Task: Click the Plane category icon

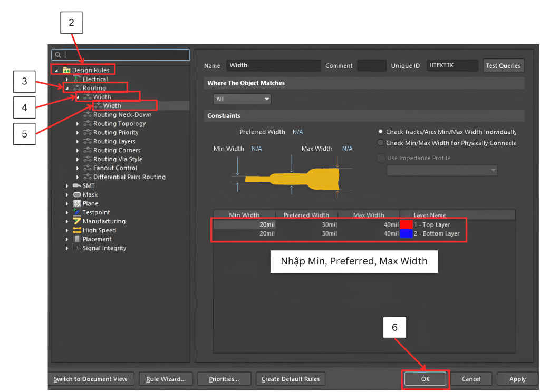Action: [77, 204]
